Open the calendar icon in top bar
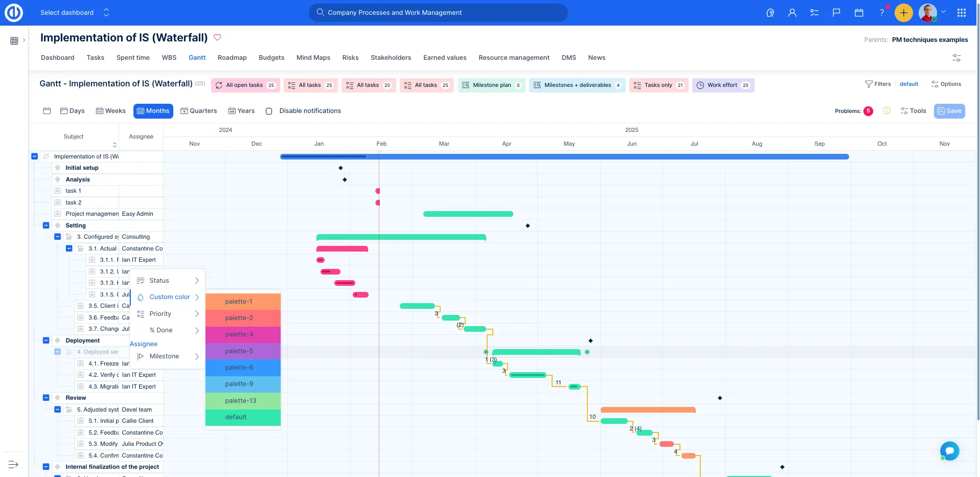 859,13
